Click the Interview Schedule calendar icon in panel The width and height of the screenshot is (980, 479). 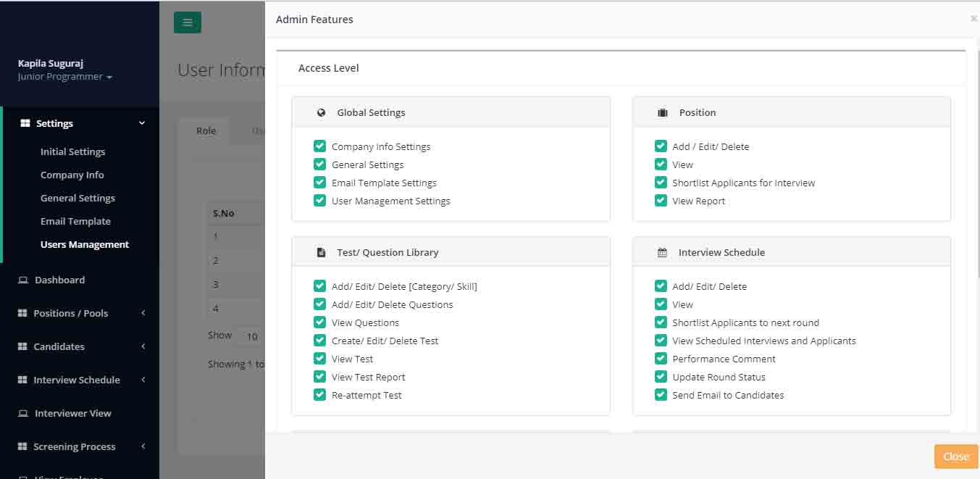(662, 253)
